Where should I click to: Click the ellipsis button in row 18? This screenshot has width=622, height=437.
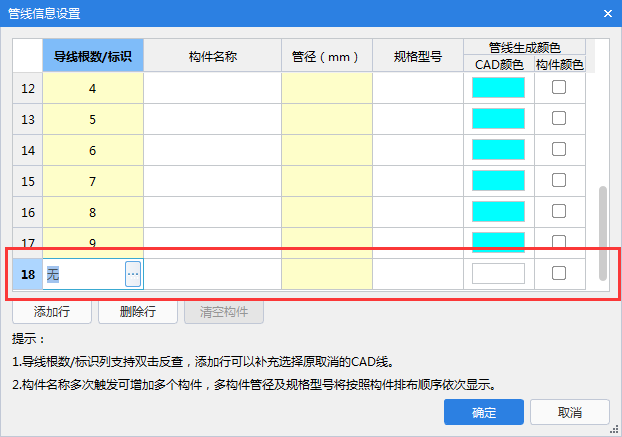(133, 273)
